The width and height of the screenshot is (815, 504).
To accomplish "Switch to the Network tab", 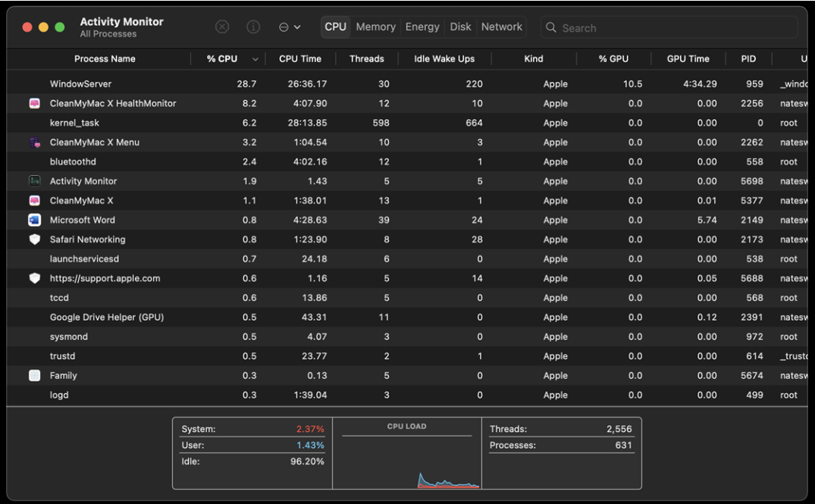I will coord(502,27).
